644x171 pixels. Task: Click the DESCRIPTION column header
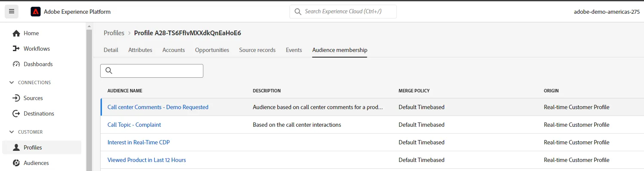pos(267,91)
